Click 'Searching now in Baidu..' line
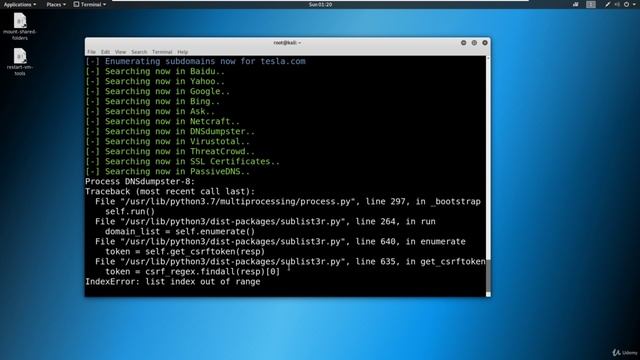This screenshot has width=640, height=360. [x=155, y=71]
